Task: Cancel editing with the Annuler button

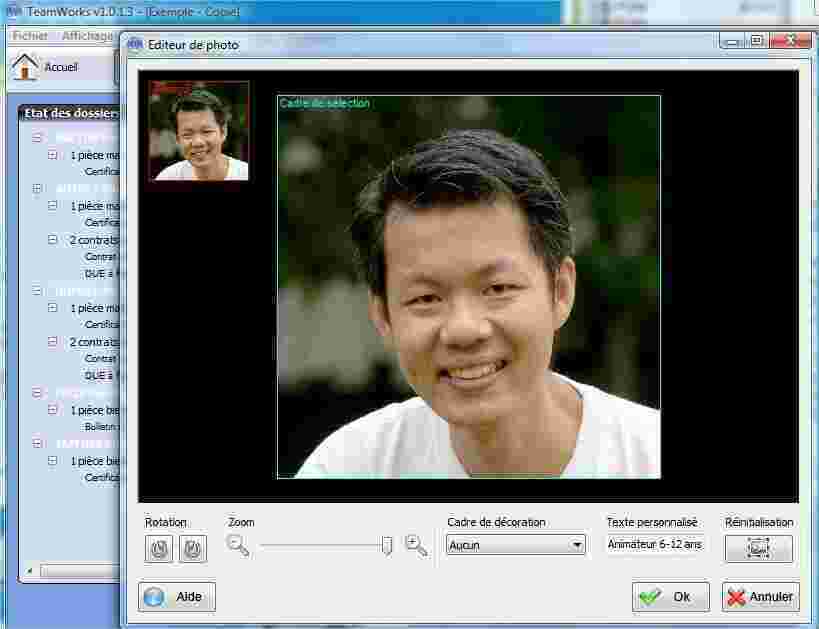Action: pos(761,597)
